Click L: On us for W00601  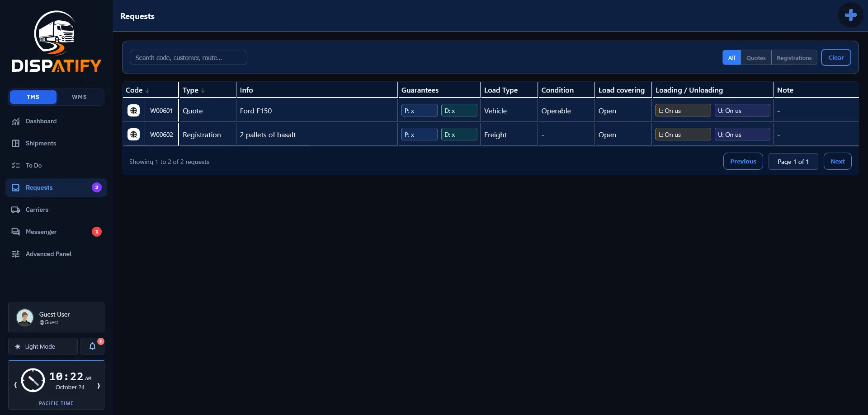click(x=683, y=111)
